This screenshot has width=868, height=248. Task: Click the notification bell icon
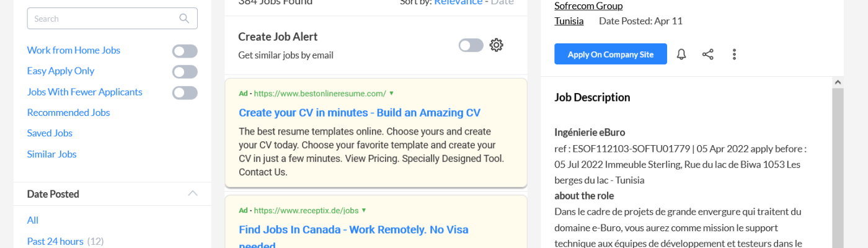[x=681, y=55]
